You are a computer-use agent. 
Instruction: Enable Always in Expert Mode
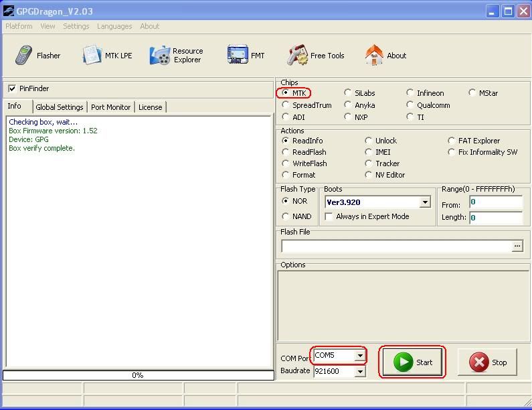(x=329, y=216)
